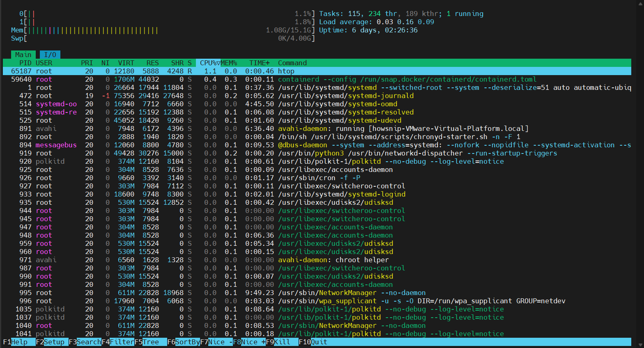Click the Tasks summary line
This screenshot has width=644, height=348.
pyautogui.click(x=401, y=14)
